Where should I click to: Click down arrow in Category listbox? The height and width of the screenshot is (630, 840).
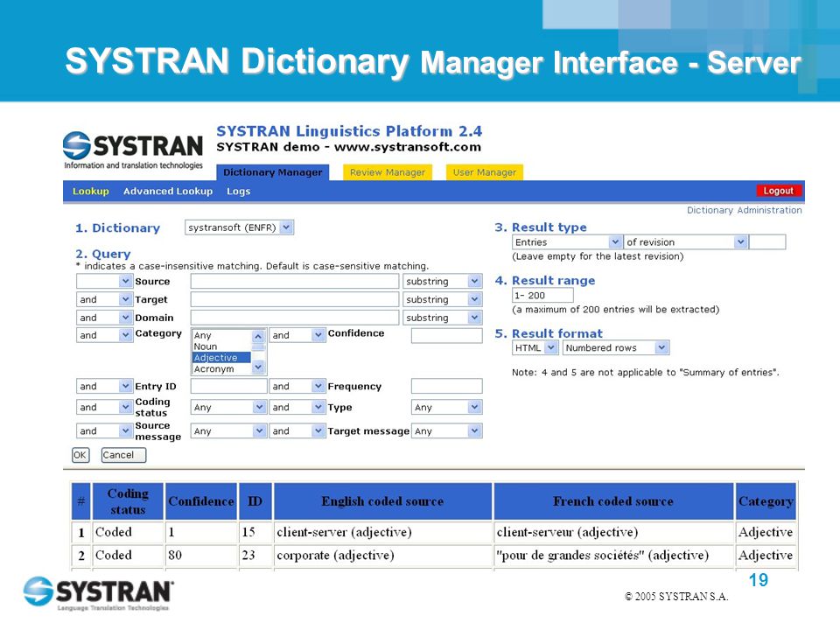(258, 367)
